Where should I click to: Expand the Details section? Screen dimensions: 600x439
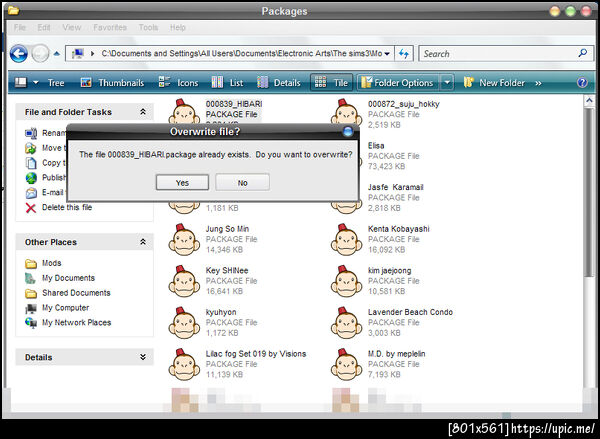click(x=143, y=357)
